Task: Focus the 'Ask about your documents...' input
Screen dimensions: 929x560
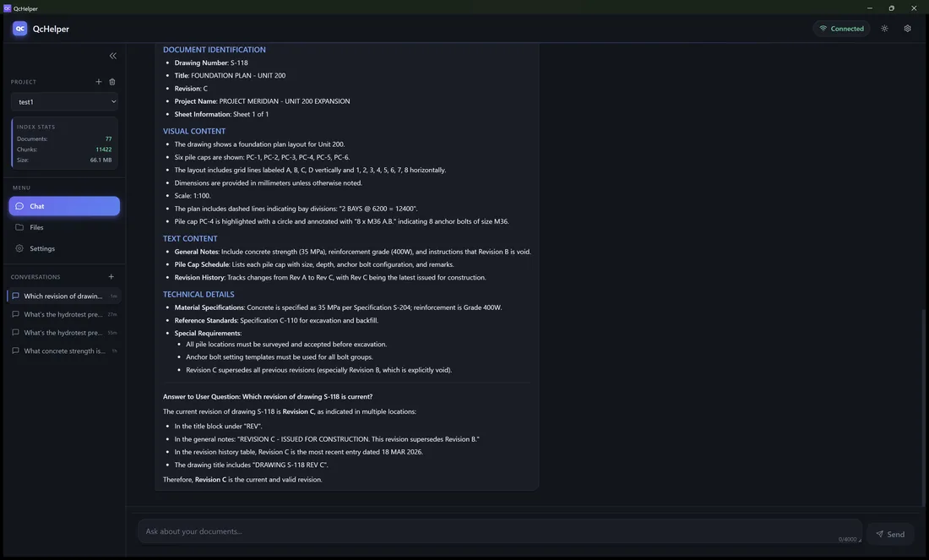Action: pyautogui.click(x=499, y=531)
